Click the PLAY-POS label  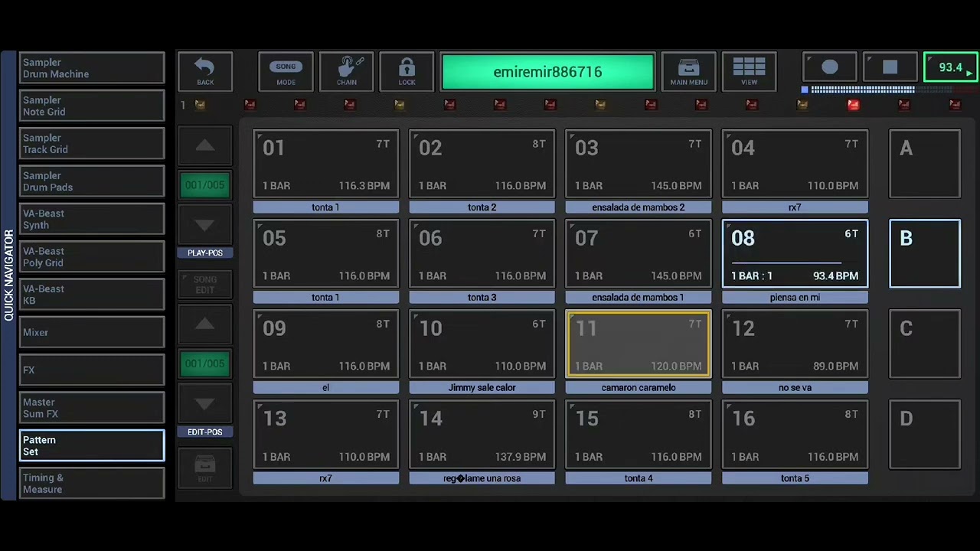(204, 253)
